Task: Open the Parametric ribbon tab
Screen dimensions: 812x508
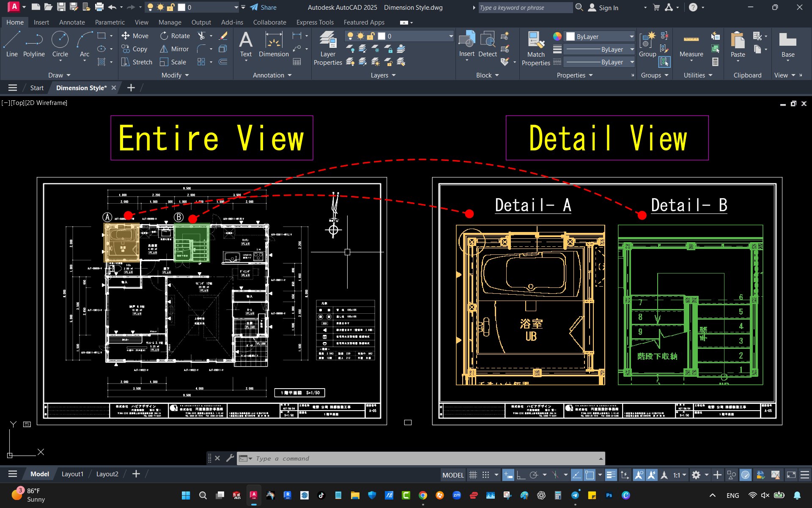Action: point(110,22)
